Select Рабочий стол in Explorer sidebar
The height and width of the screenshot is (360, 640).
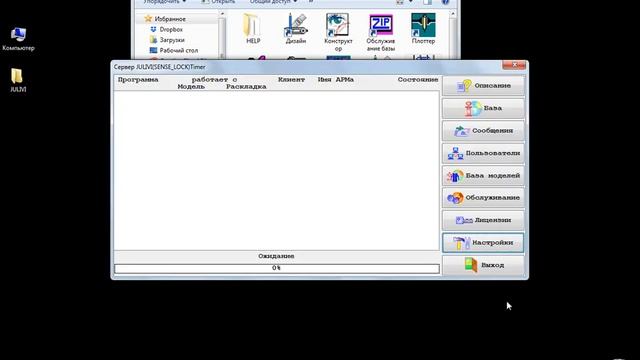178,50
